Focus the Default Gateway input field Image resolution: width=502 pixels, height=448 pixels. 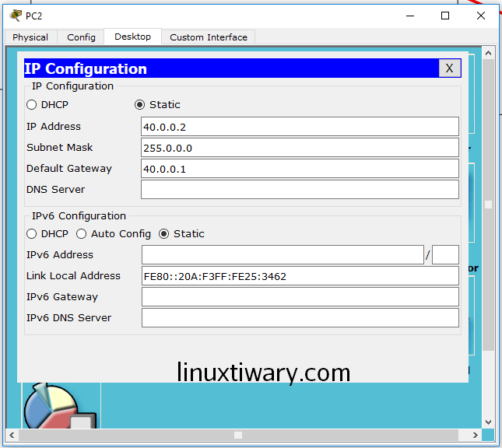(300, 169)
